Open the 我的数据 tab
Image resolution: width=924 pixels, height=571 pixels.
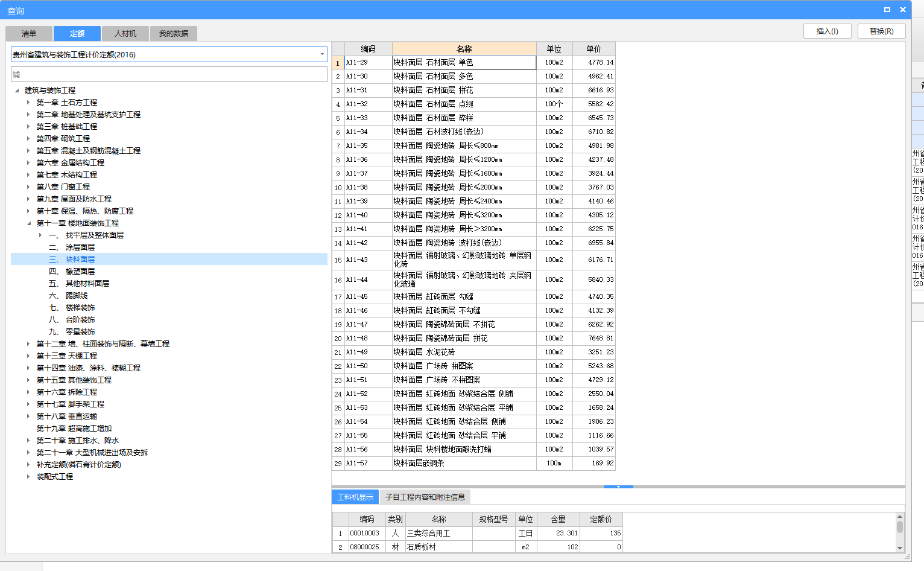pyautogui.click(x=174, y=34)
